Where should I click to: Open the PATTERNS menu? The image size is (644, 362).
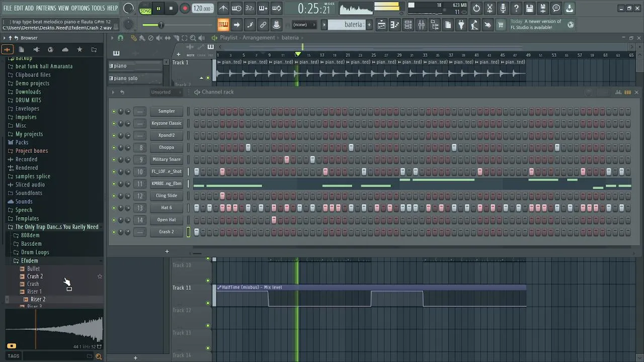tap(46, 8)
